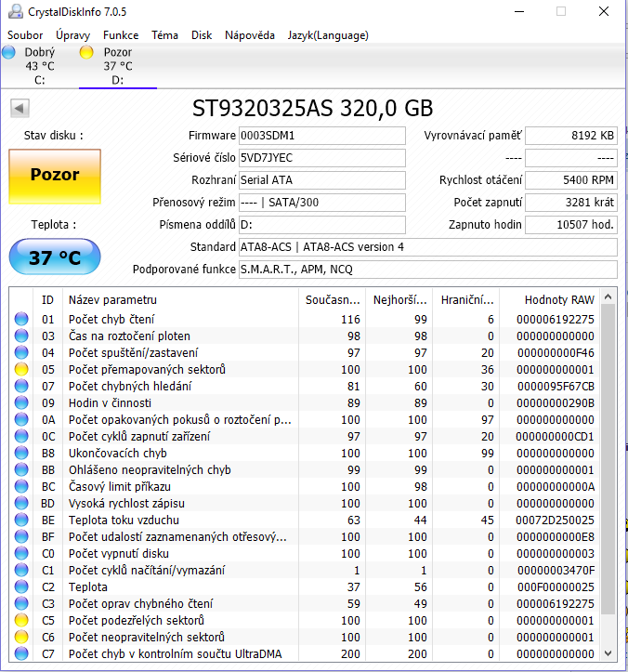Click the blue status icon for row 01
The width and height of the screenshot is (628, 672).
coord(21,319)
